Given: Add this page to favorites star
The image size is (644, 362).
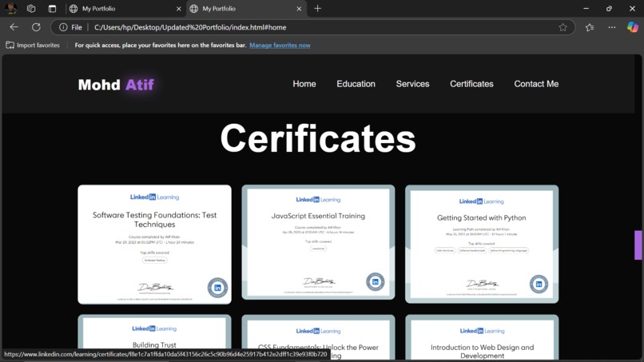Looking at the screenshot, I should tap(563, 27).
